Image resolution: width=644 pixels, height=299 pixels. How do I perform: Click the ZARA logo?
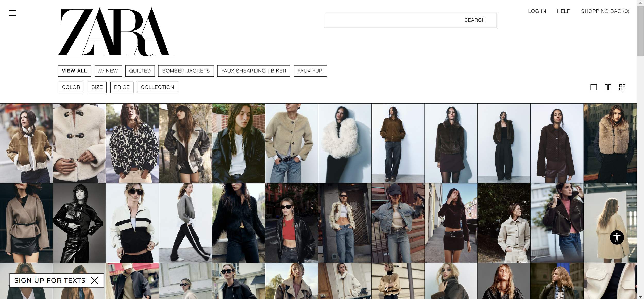(x=116, y=32)
